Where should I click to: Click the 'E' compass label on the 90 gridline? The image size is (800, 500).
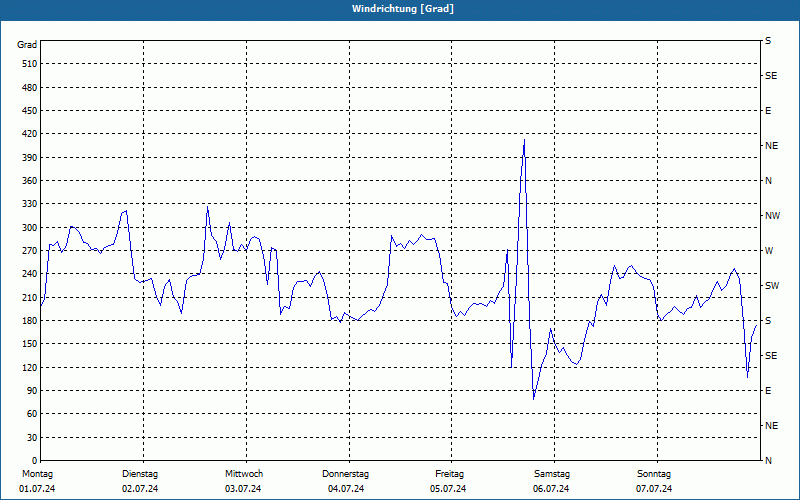tap(768, 391)
